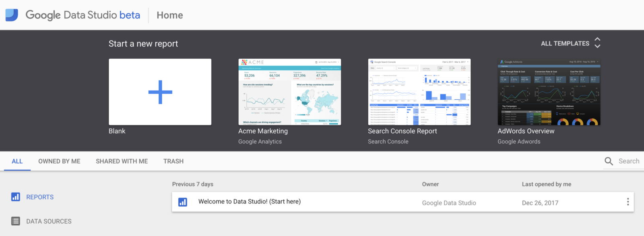Click in the Search input field

coord(629,161)
